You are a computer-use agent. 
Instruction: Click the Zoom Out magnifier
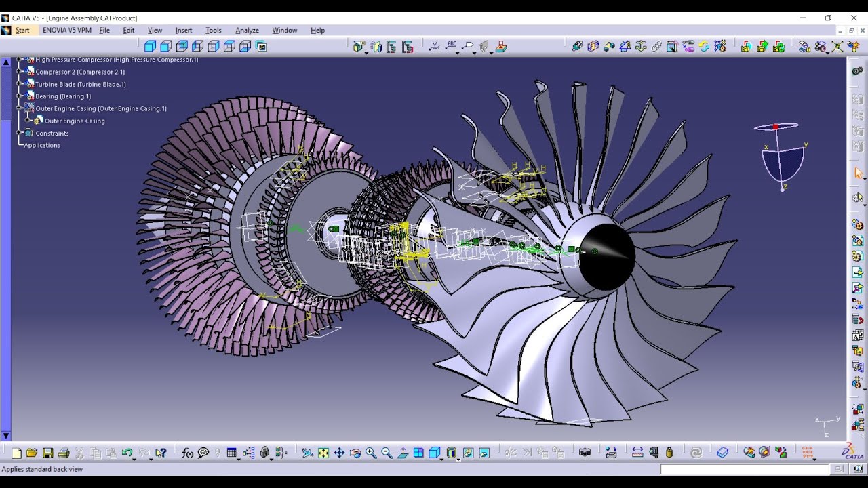387,453
